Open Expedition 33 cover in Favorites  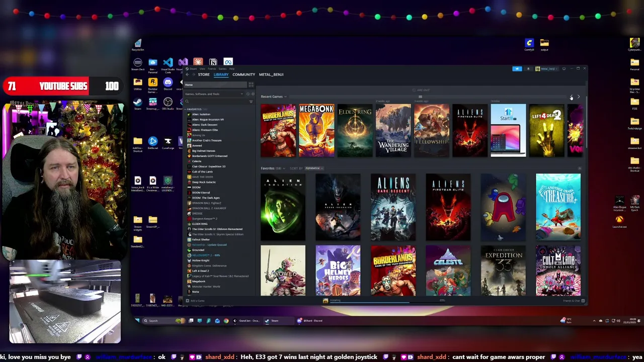[503, 270]
